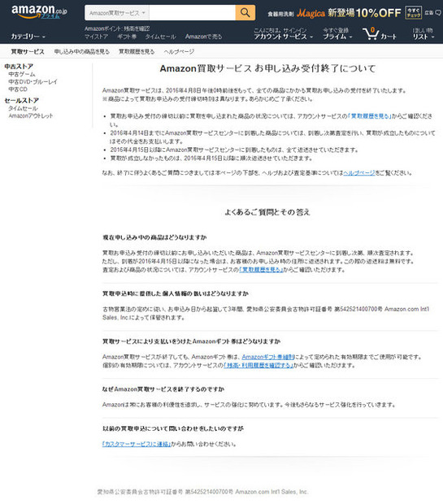Click into the search text field
The height and width of the screenshot is (504, 443).
point(193,13)
